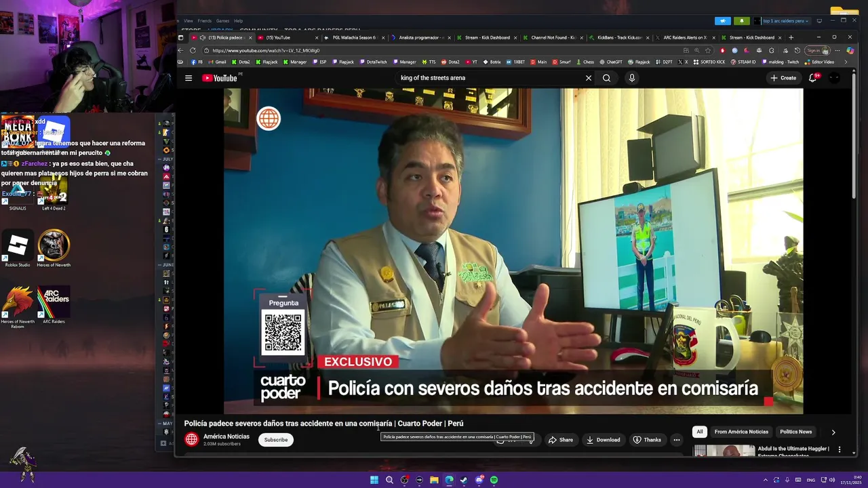Switch to the PGL Wallachia Season tab

click(x=354, y=38)
